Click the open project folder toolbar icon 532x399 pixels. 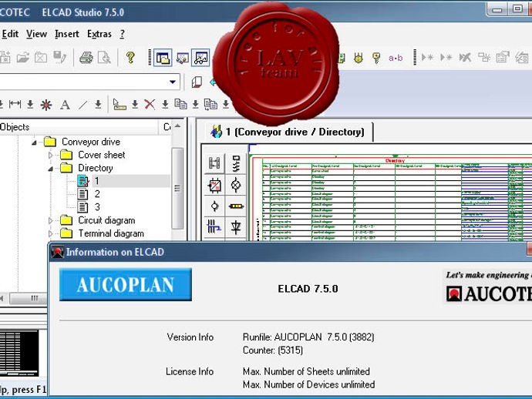click(x=22, y=58)
